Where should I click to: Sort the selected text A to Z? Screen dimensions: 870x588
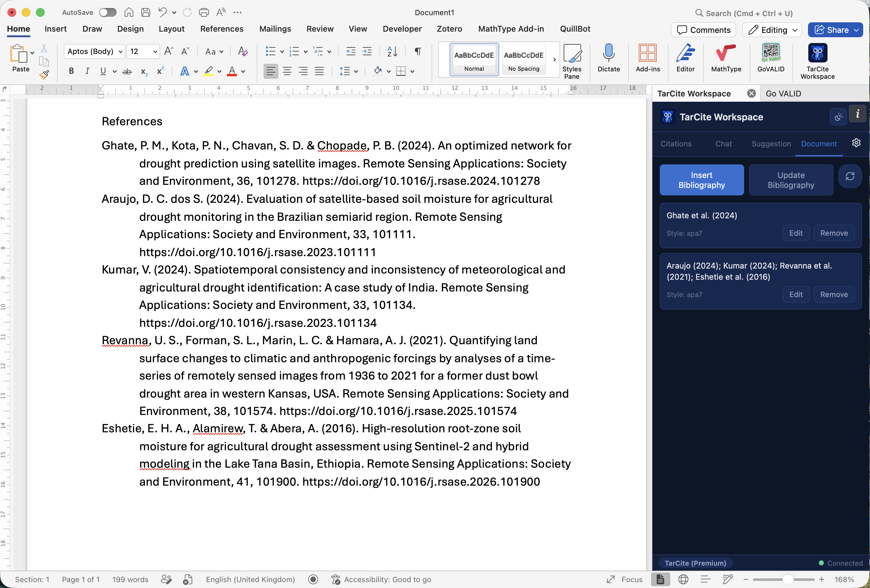click(x=392, y=51)
